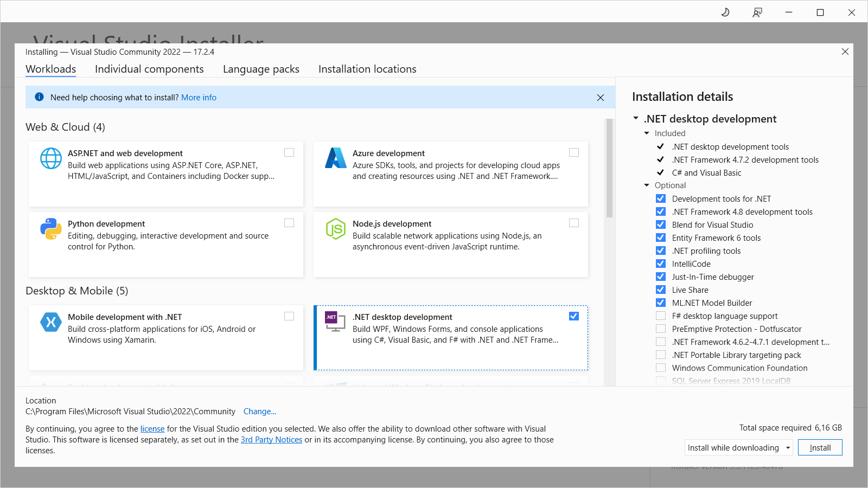This screenshot has width=868, height=488.
Task: Click the Node.js development logo icon
Action: pos(336,229)
